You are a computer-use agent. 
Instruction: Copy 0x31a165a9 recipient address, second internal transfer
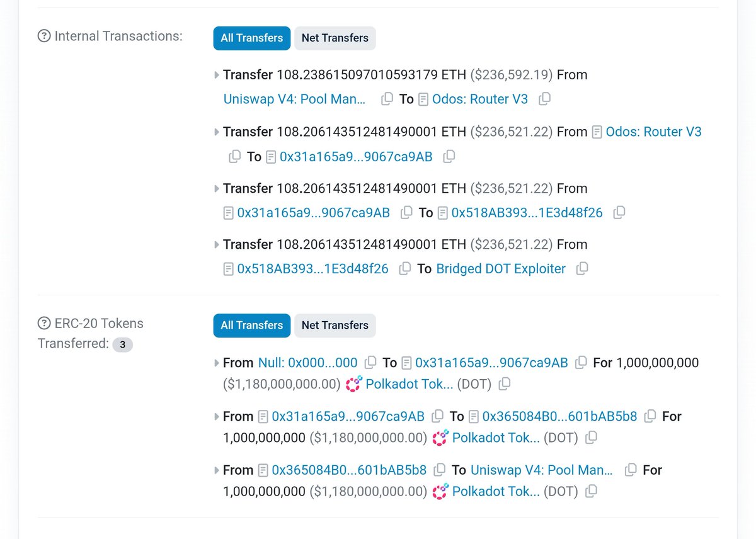click(x=449, y=156)
